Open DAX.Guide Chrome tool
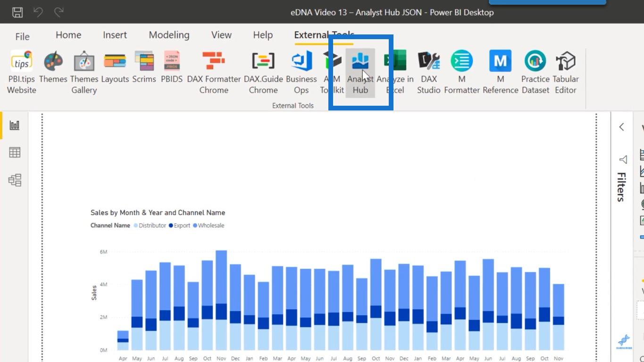This screenshot has height=362, width=644. tap(263, 72)
